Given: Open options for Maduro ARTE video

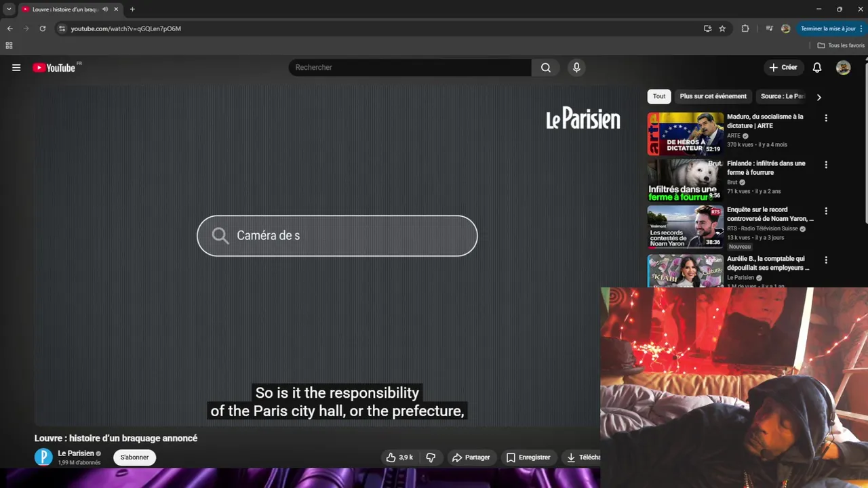Looking at the screenshot, I should pos(826,118).
